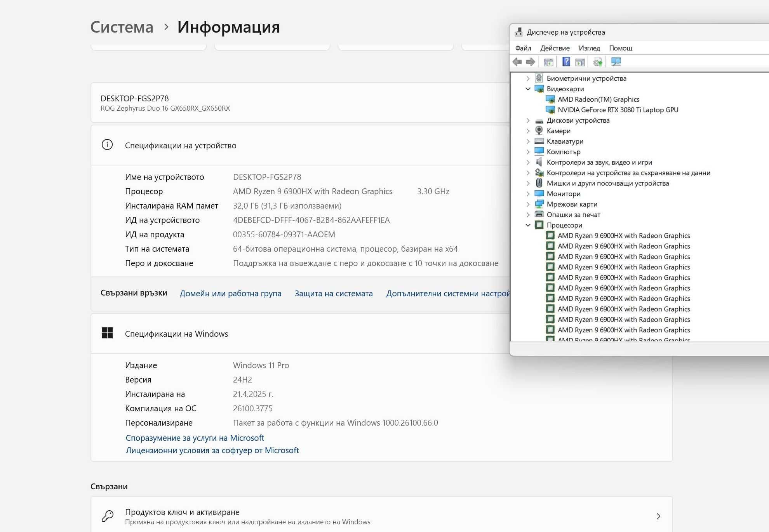Click the product ID 00355-60784-09371-AAOEM

284,235
